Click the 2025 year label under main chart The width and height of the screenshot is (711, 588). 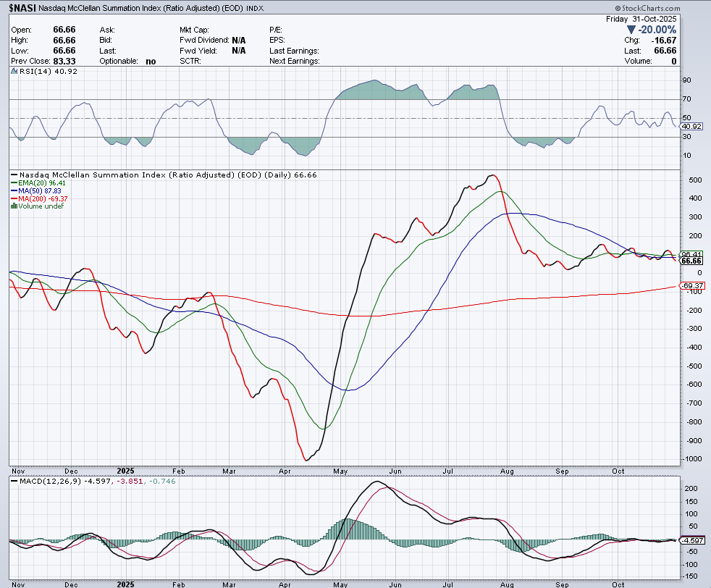tap(125, 471)
